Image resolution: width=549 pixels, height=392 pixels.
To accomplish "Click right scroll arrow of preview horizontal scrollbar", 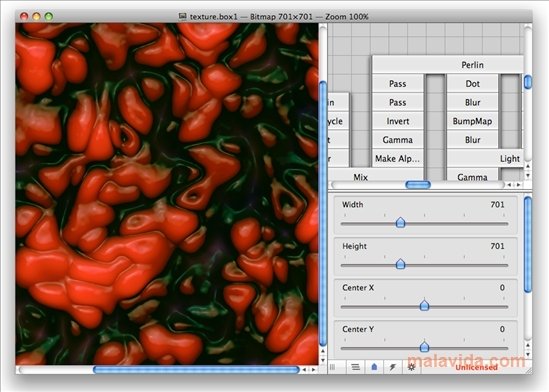I will pos(313,370).
